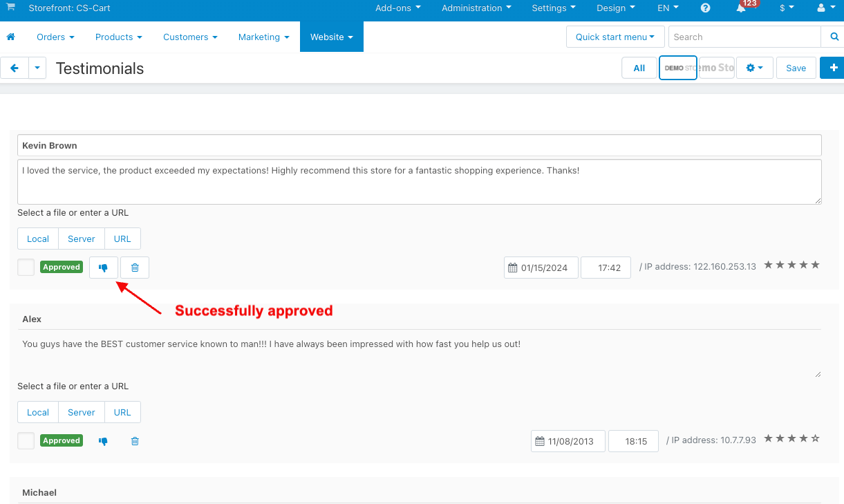
Task: Open the Marketing menu
Action: tap(264, 37)
